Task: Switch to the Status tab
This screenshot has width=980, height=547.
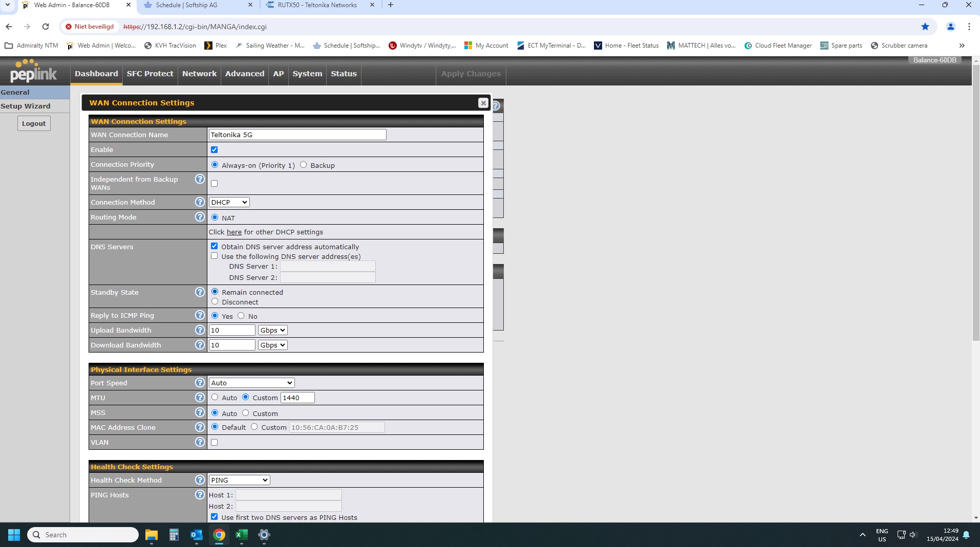Action: (x=343, y=74)
